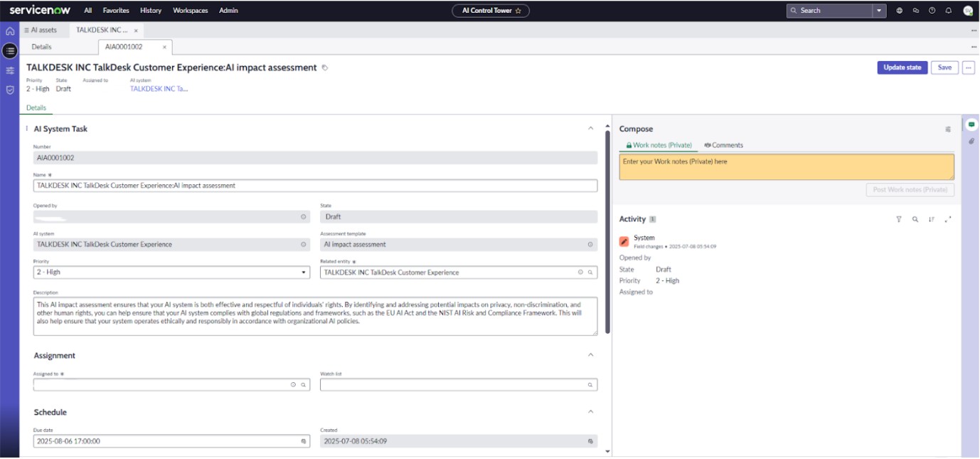Image resolution: width=980 pixels, height=459 pixels.
Task: Click the star icon on AI Control Tower
Action: pos(518,11)
